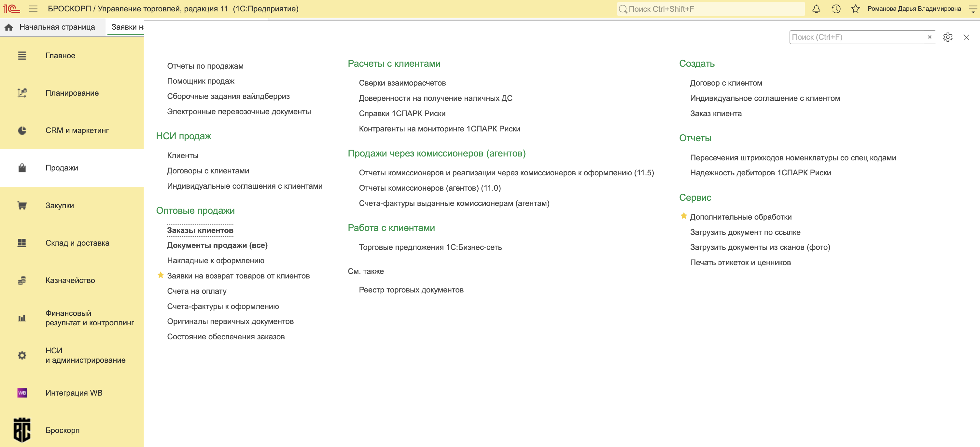Create Договор с клиентом
The image size is (980, 447).
[x=726, y=83]
